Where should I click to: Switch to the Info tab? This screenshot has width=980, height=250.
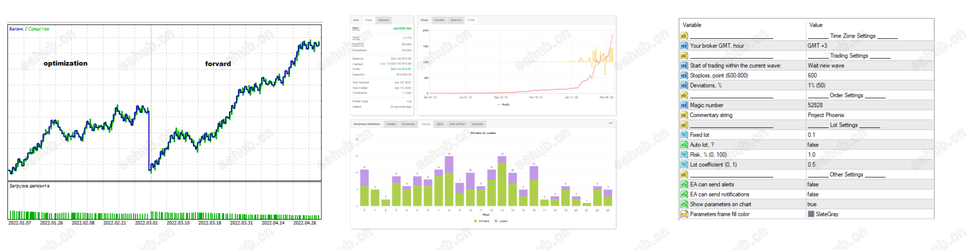click(x=356, y=20)
